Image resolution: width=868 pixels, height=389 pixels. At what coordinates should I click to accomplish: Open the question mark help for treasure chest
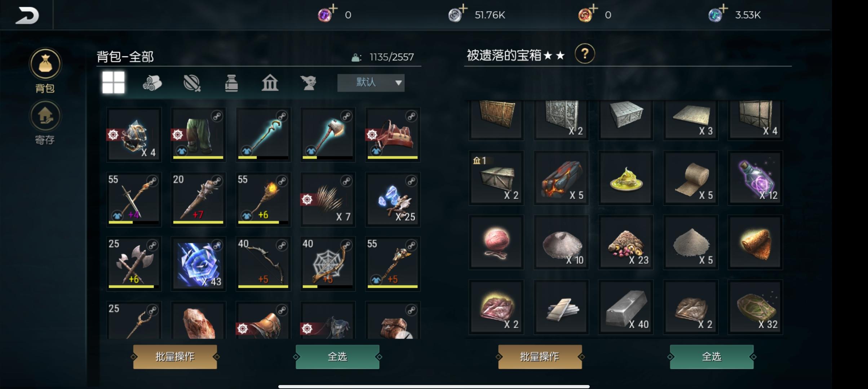585,54
